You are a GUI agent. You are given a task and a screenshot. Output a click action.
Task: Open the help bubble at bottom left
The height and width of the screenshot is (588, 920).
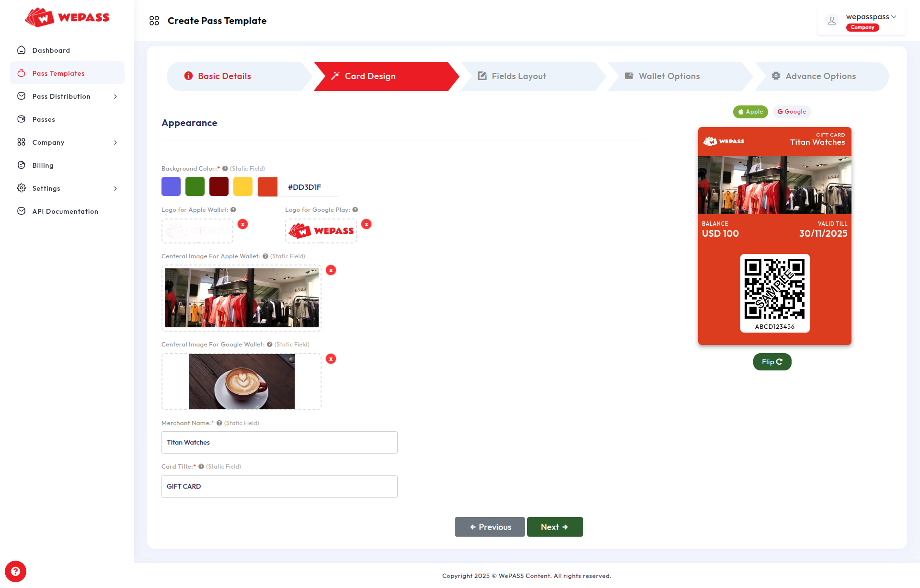[16, 571]
